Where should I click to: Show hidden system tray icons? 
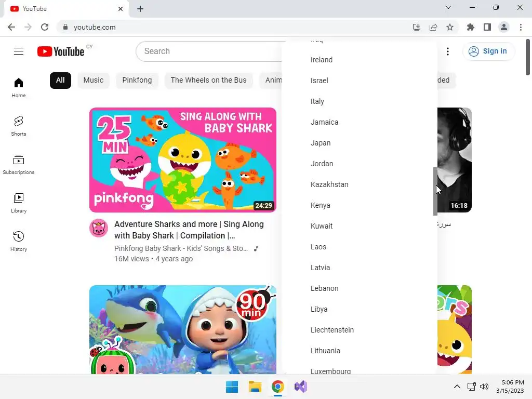click(457, 387)
